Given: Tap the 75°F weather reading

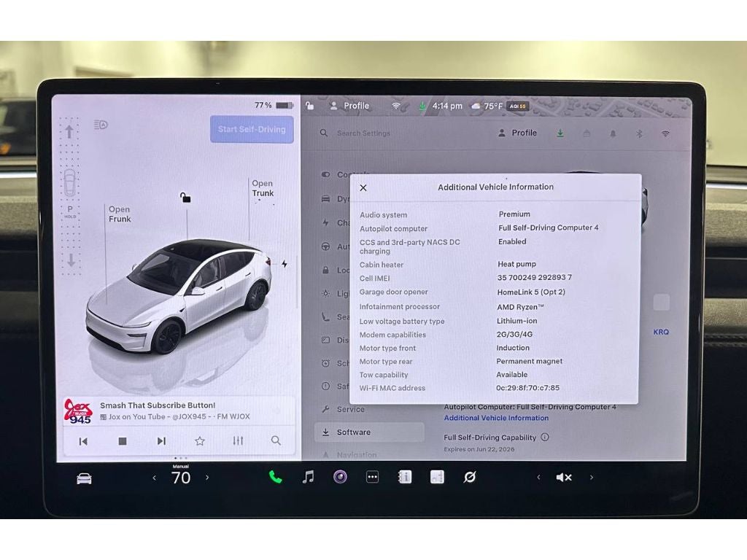Looking at the screenshot, I should pyautogui.click(x=493, y=106).
